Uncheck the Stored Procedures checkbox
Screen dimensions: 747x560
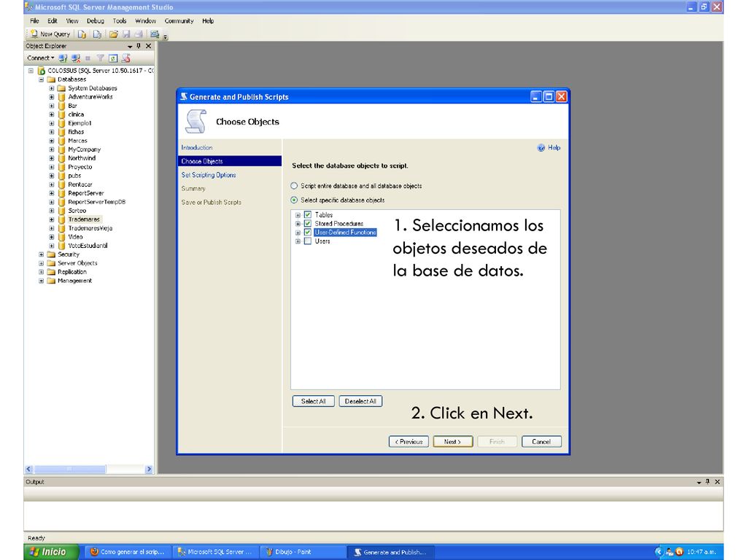(x=308, y=224)
